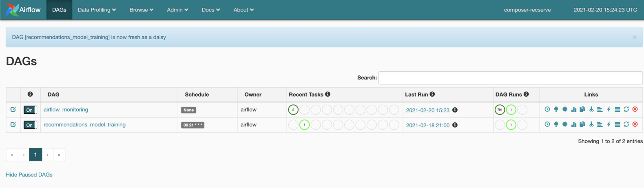View code via lightning icon for airflow_monitoring
Image resolution: width=644 pixels, height=188 pixels.
pyautogui.click(x=609, y=109)
